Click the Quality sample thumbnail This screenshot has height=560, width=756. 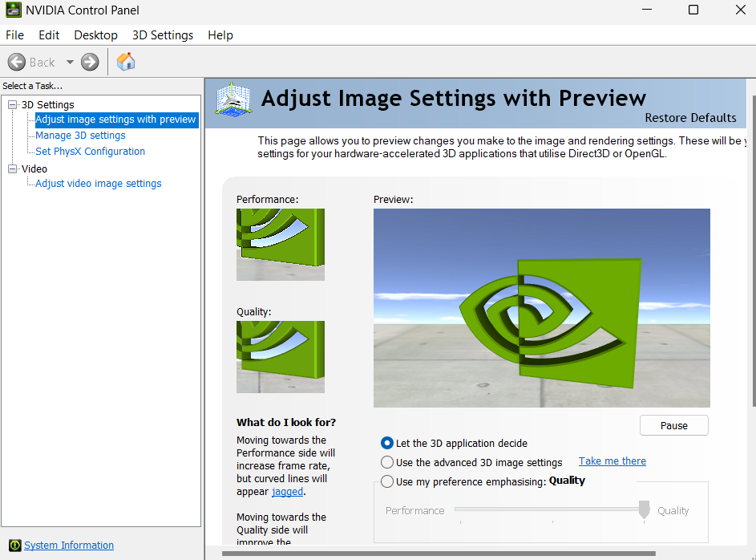(280, 357)
